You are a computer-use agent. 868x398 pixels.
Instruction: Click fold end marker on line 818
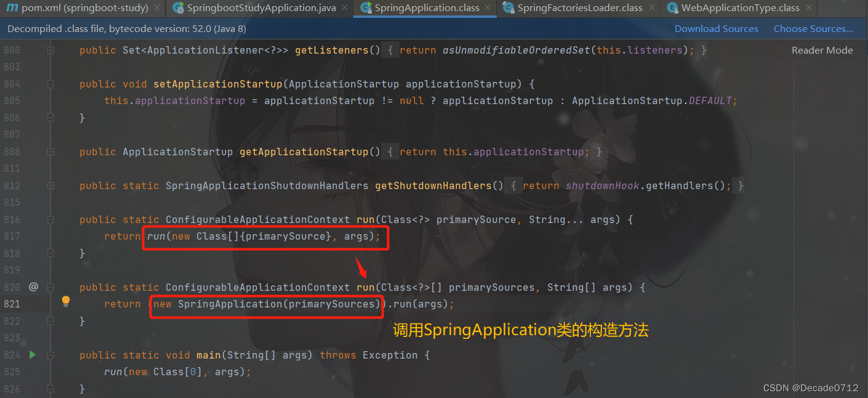(x=50, y=253)
